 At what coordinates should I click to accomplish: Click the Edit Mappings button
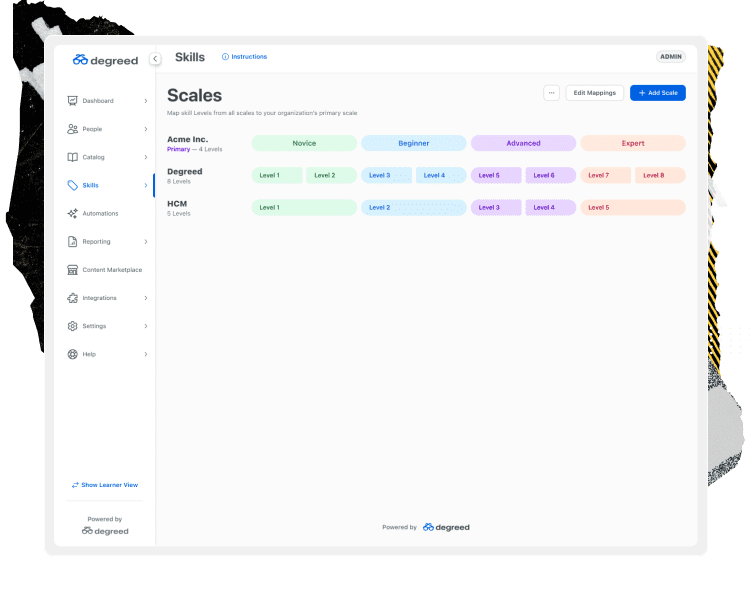(x=594, y=93)
